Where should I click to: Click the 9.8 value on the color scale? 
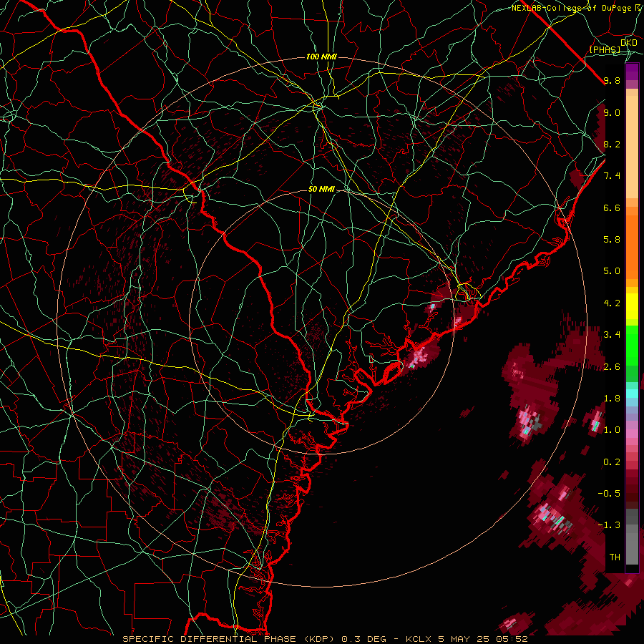[x=612, y=81]
